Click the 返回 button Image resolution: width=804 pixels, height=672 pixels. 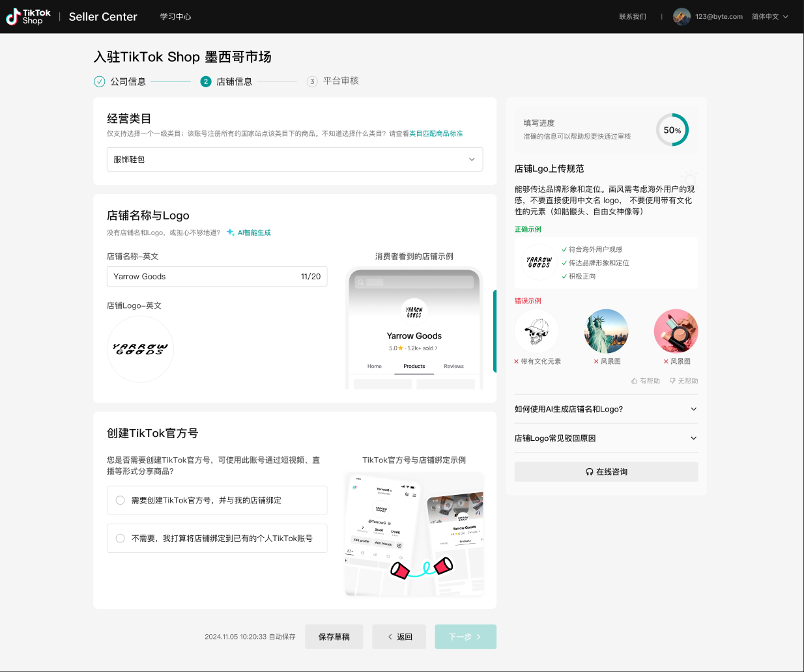point(399,637)
